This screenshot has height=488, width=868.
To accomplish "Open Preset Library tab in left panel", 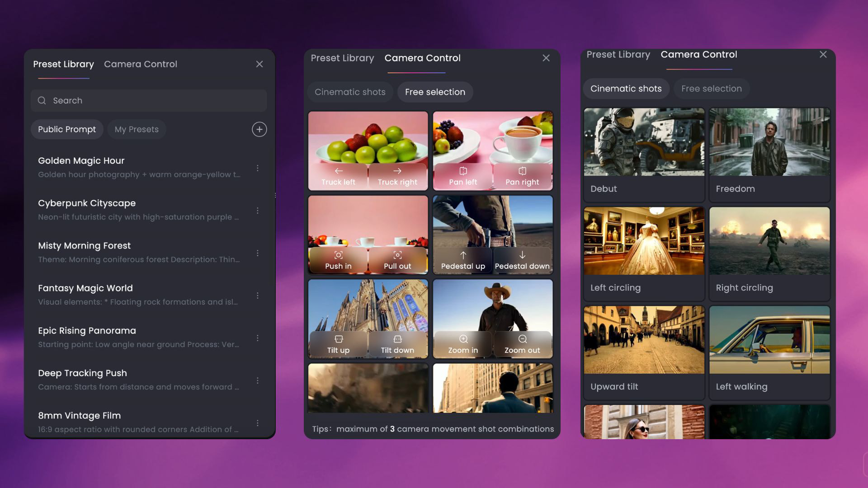I will 63,64.
